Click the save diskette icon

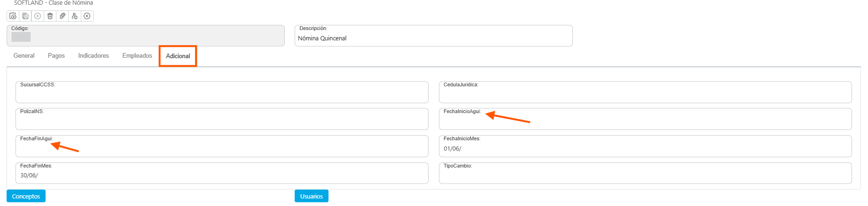pyautogui.click(x=25, y=16)
